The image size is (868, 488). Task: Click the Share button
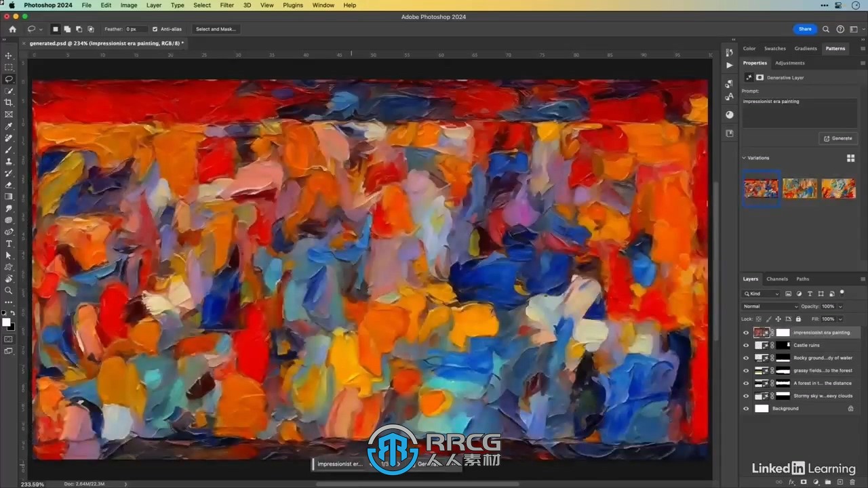pos(805,29)
